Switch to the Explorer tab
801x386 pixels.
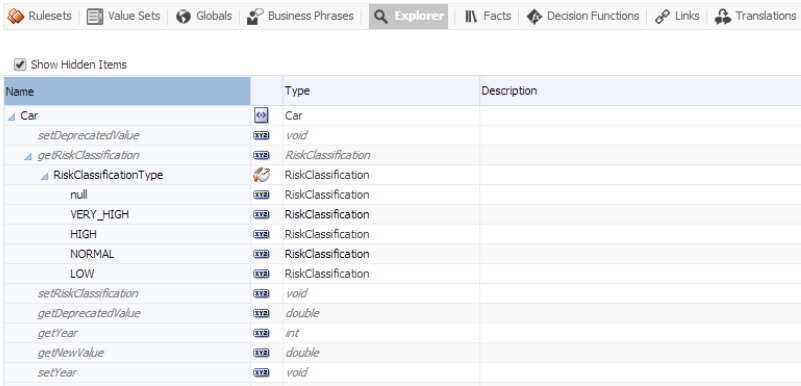pyautogui.click(x=409, y=16)
